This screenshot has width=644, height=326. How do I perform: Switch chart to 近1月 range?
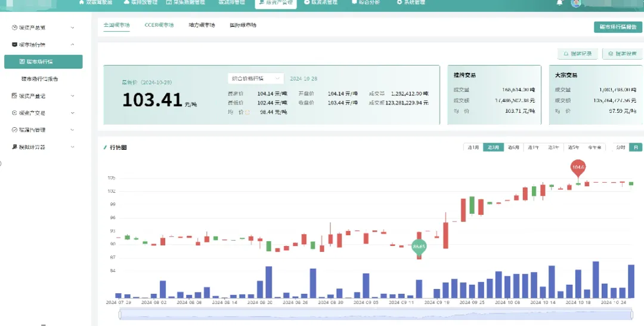(473, 147)
